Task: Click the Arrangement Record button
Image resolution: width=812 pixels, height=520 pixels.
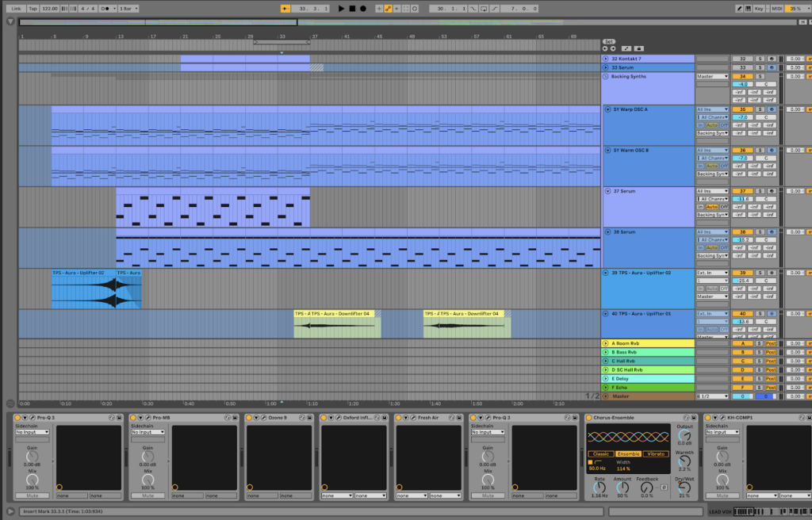Action: point(362,8)
